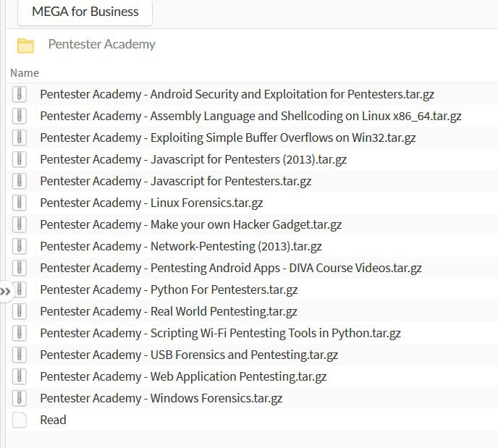Select Web Application Pentesting archive file

click(183, 376)
